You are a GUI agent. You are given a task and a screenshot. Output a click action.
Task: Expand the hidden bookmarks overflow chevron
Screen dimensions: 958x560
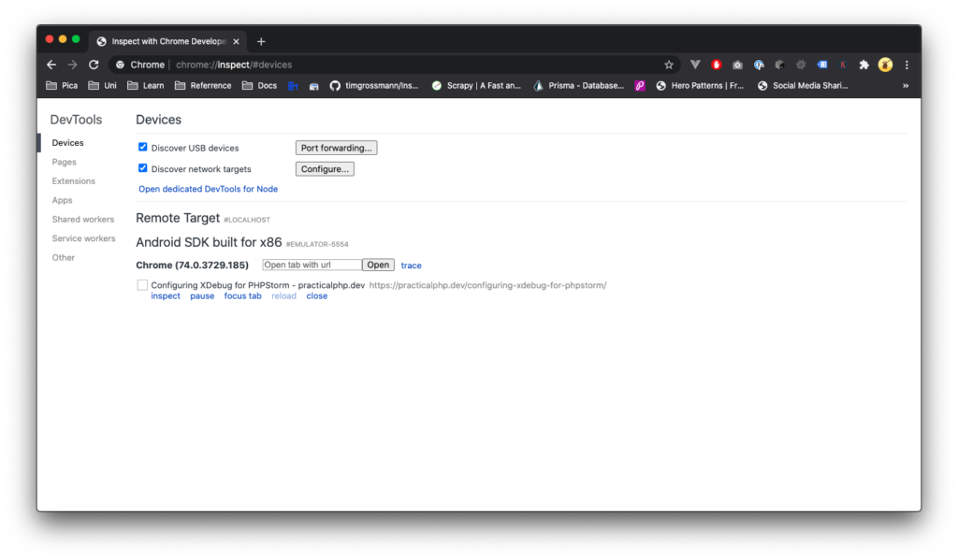pos(905,86)
